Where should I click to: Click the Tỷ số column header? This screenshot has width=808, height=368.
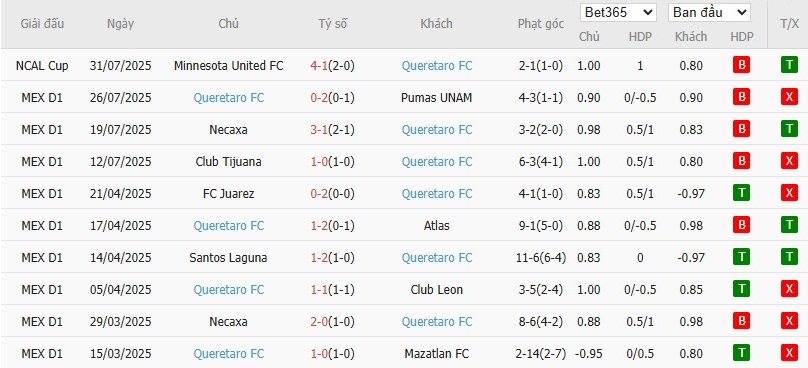[332, 24]
